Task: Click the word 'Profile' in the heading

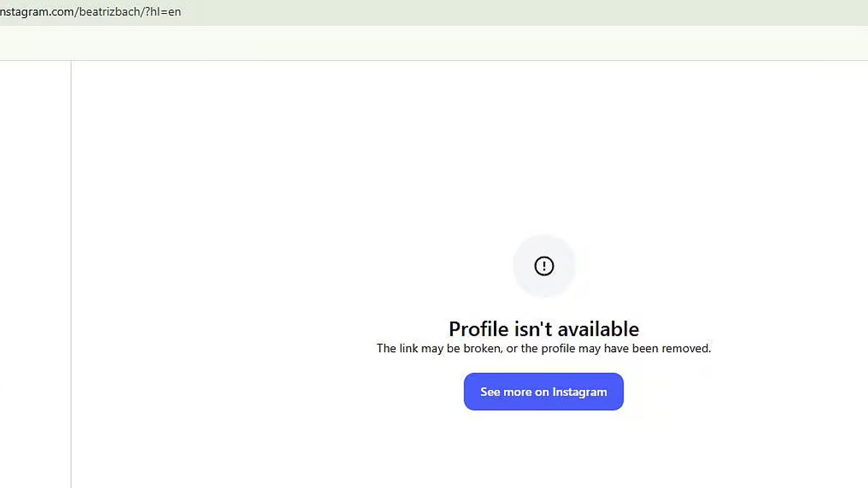Action: click(x=479, y=329)
